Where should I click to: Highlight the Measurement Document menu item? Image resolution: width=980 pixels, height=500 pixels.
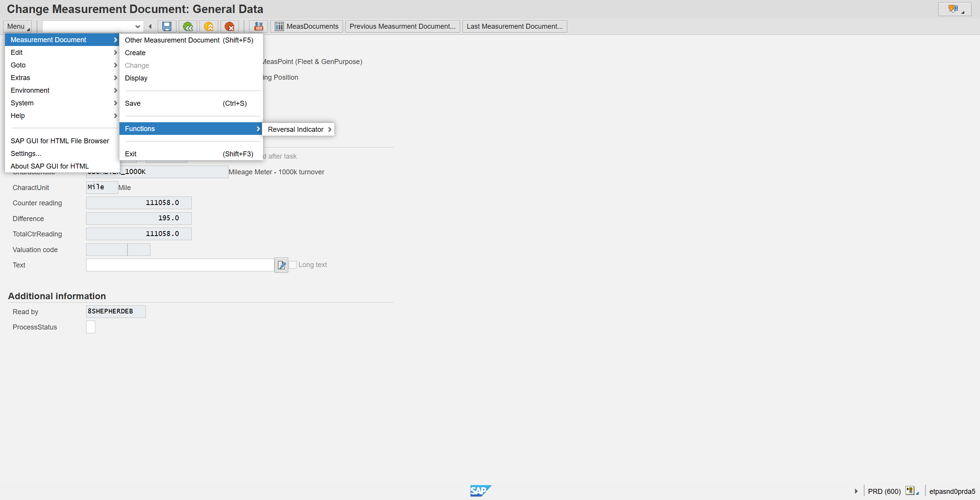pos(62,40)
